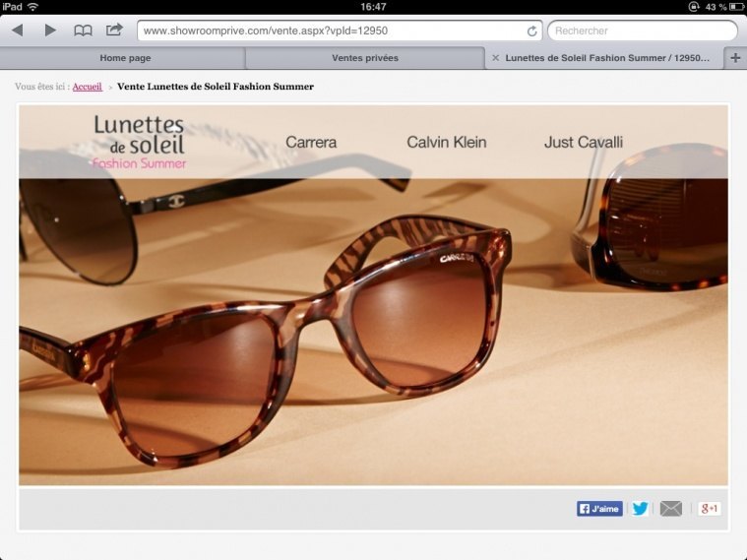Viewport: 747px width, 560px height.
Task: Switch to the Ventes privées tab
Action: [x=365, y=58]
